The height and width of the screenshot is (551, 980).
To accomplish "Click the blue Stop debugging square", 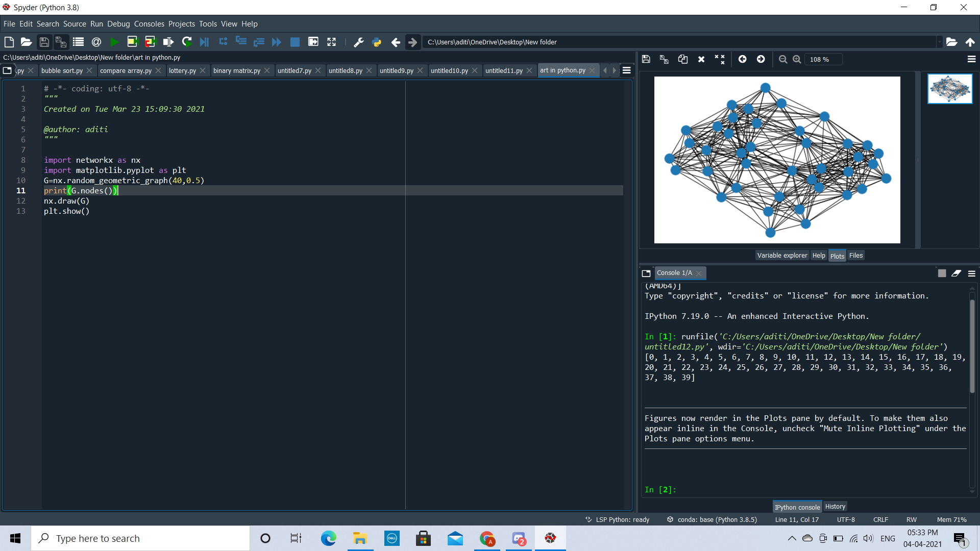I will point(295,42).
